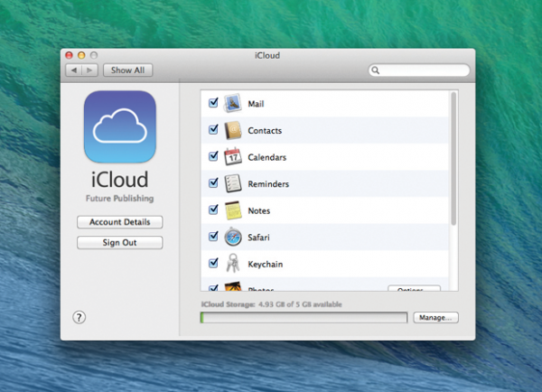Go back with the left arrow button
542x392 pixels.
tap(74, 70)
